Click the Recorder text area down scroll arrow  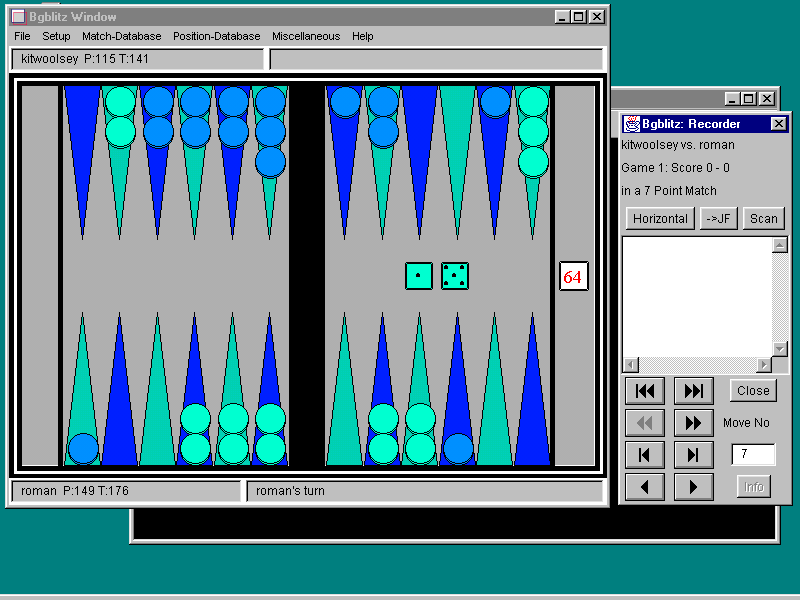click(x=780, y=349)
